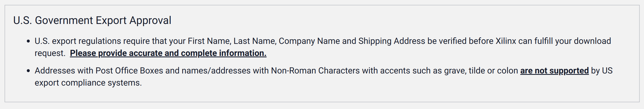Click the underlined "Please provide accurate and complete information." text
The height and width of the screenshot is (109, 644).
tap(168, 53)
